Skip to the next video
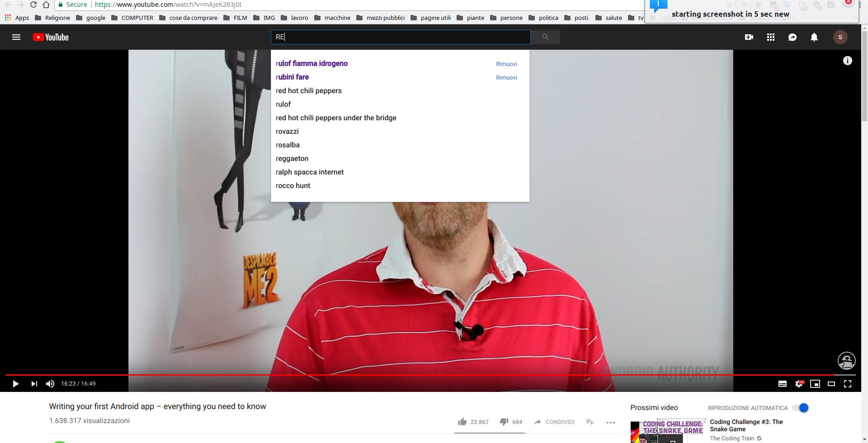 34,384
